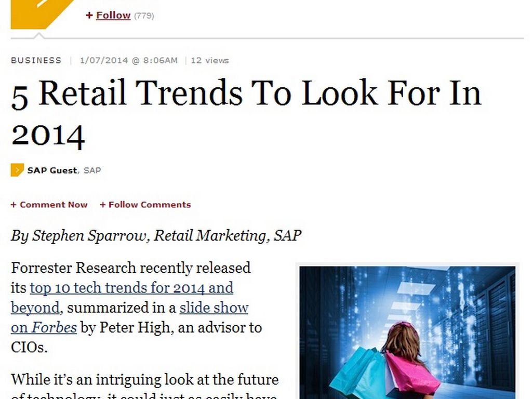This screenshot has height=399, width=532.
Task: Click the plus sign before Follow Comments
Action: pos(103,205)
